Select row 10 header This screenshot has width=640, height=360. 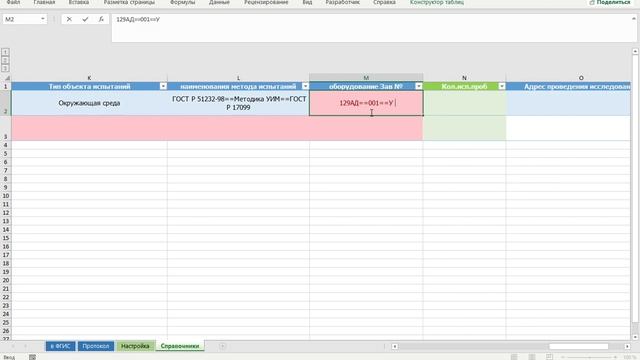pyautogui.click(x=6, y=196)
